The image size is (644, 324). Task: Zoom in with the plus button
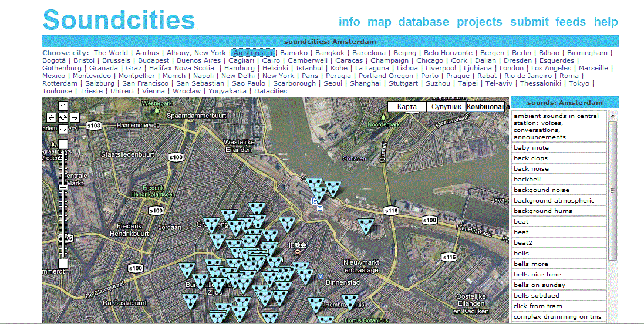coord(63,144)
